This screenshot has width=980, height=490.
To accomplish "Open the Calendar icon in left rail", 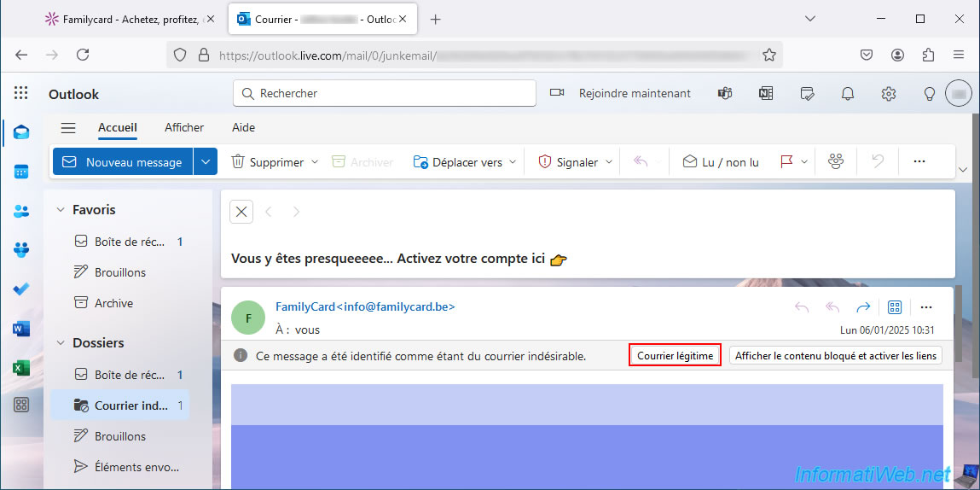I will click(21, 172).
